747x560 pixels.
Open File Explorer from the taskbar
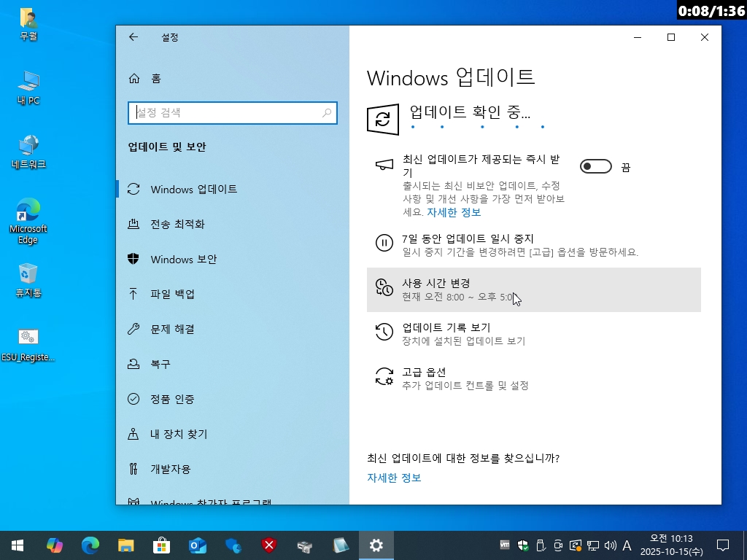[125, 545]
